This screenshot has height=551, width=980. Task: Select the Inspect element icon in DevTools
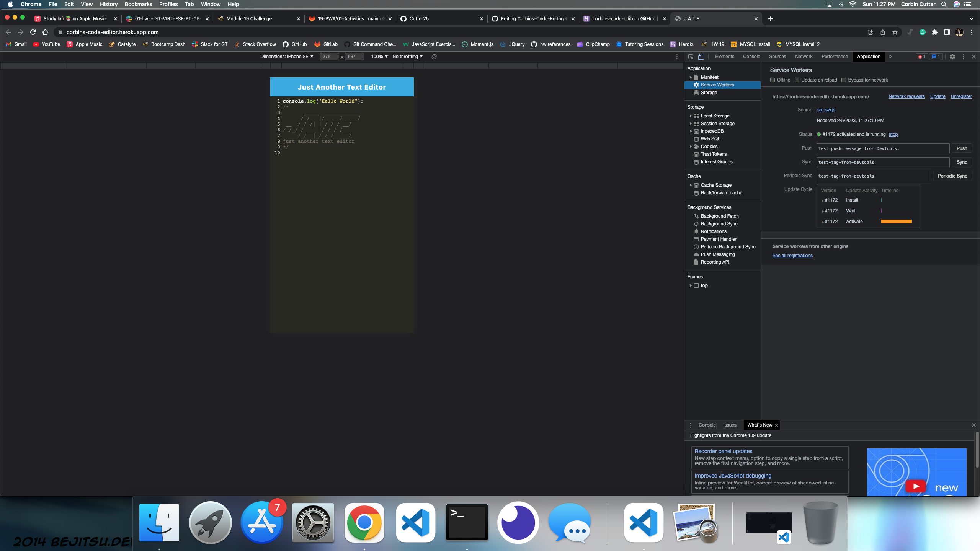pyautogui.click(x=690, y=56)
